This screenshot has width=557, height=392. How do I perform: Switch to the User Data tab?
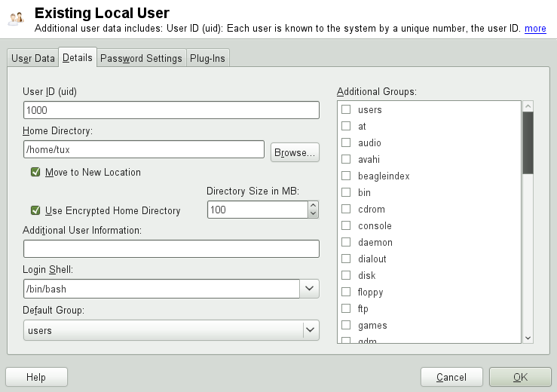point(33,58)
